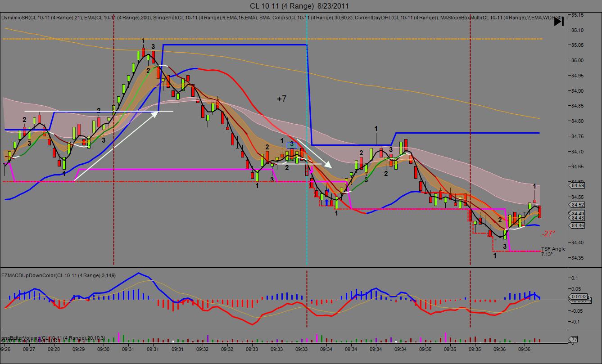Click the 84.48 price marker
The image size is (602, 364).
[x=577, y=218]
